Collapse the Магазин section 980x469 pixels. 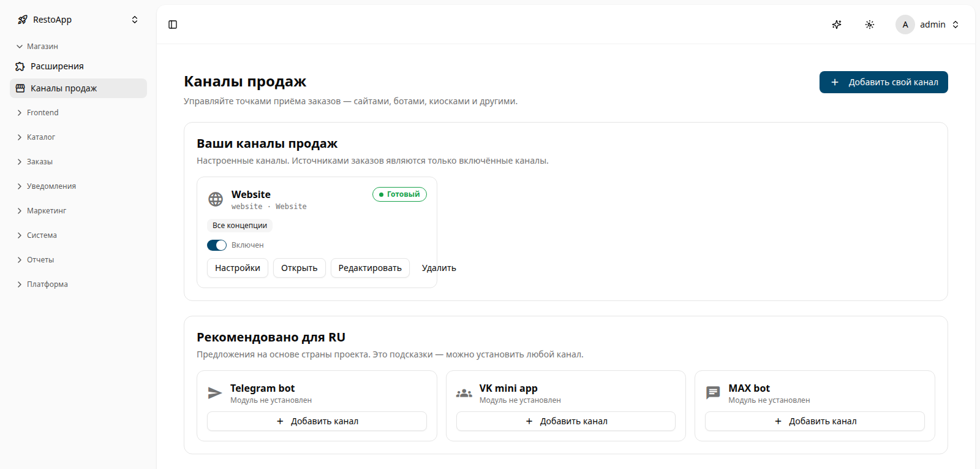coord(78,47)
